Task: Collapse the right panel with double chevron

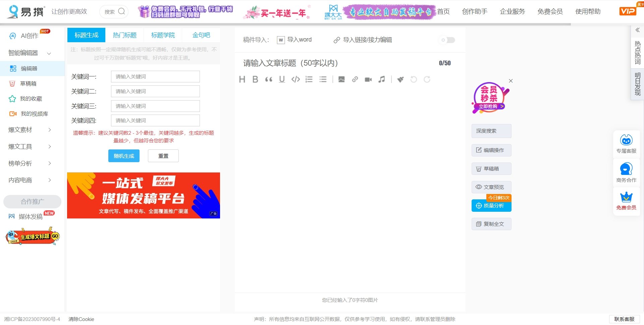Action: [637, 30]
